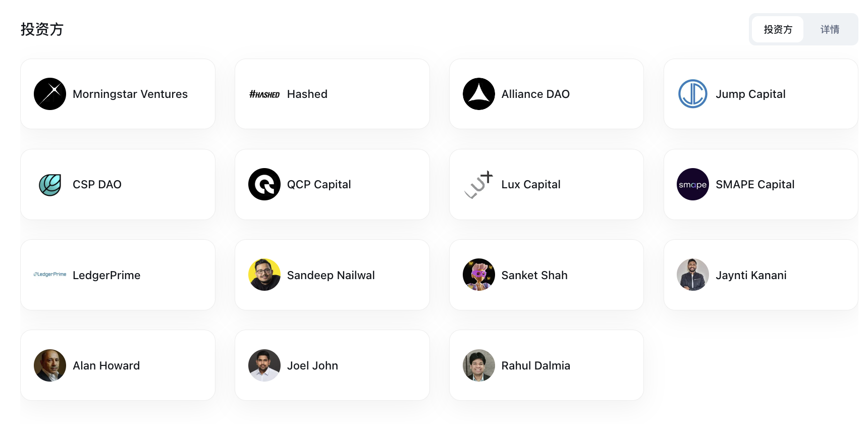Click the Jump Capital blue logo
Viewport: 868px width, 424px height.
(693, 94)
